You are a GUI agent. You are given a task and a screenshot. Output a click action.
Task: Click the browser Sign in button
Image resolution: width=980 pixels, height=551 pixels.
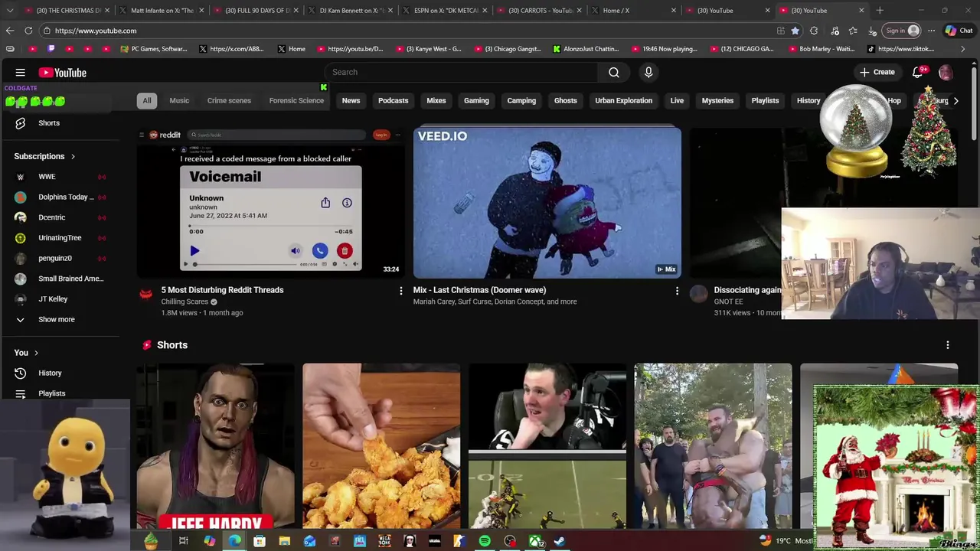[x=902, y=31]
